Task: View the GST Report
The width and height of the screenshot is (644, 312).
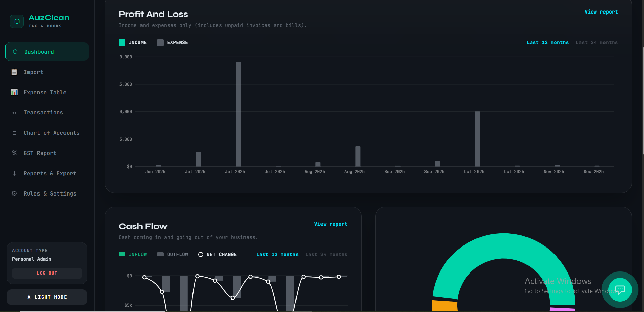Action: coord(47,153)
